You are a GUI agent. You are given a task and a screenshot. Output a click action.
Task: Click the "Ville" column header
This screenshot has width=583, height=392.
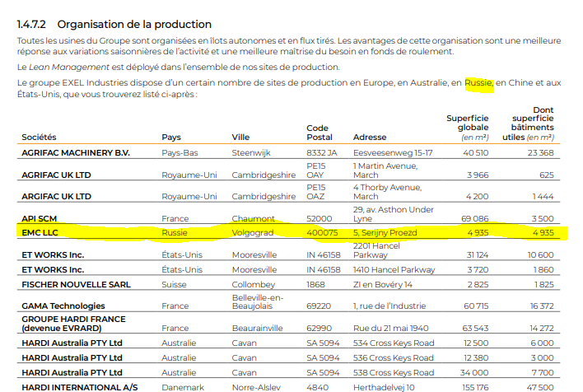click(x=240, y=137)
